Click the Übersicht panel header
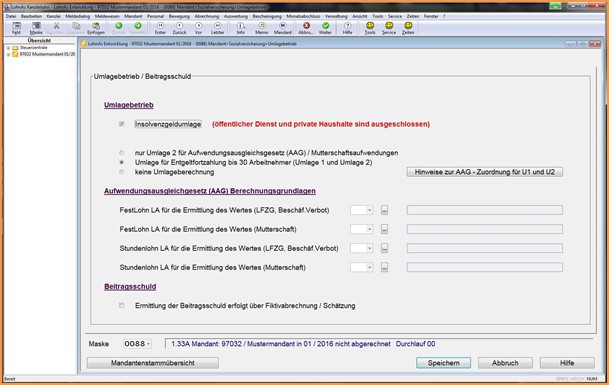The width and height of the screenshot is (609, 385). coord(39,40)
